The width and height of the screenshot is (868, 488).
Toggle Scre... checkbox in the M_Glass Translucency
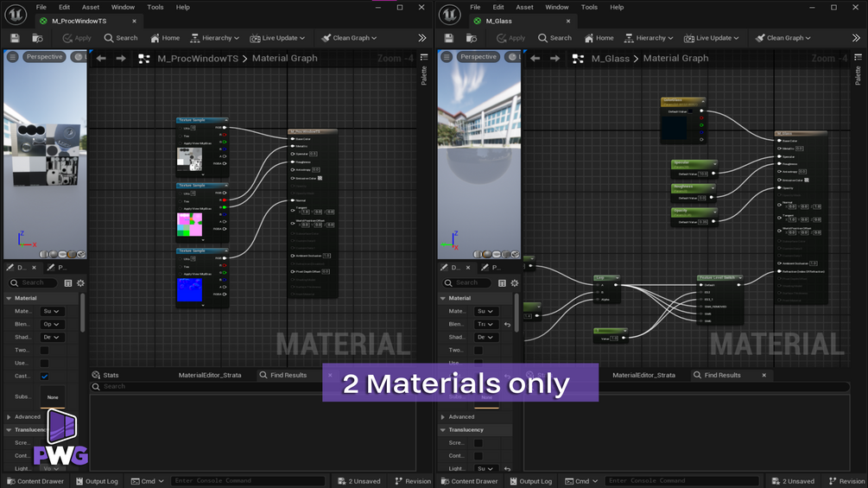point(478,443)
